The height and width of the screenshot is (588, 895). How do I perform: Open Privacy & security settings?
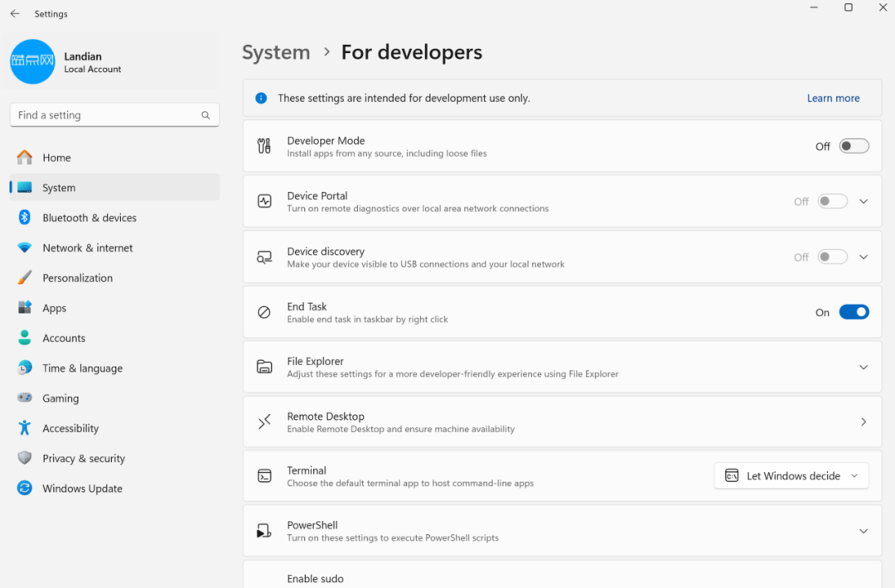pos(114,459)
